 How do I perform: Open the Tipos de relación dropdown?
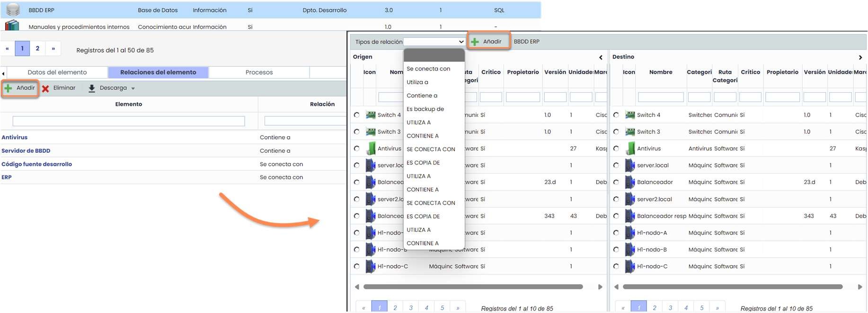(x=434, y=42)
